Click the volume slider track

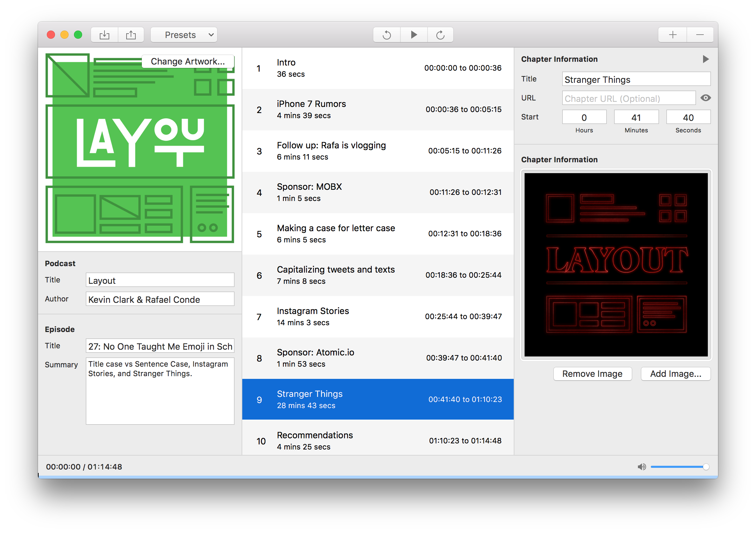click(x=677, y=467)
